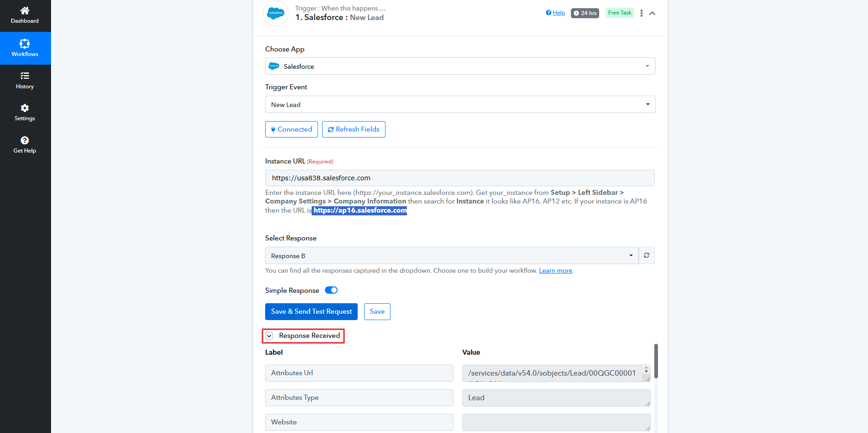The width and height of the screenshot is (868, 433).
Task: Select the Workflows sidebar icon
Action: (x=25, y=44)
